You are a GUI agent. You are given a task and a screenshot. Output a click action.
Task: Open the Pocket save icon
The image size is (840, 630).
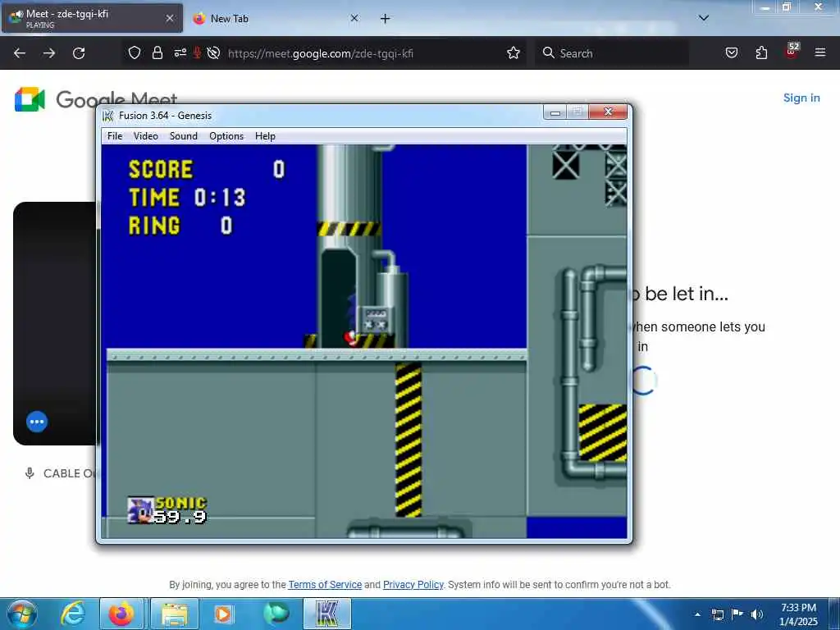point(731,52)
